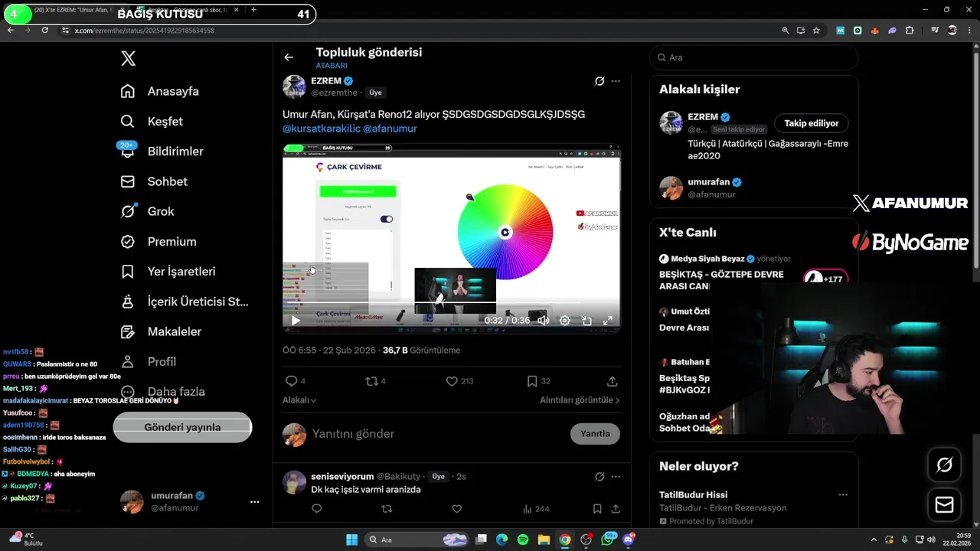Open account menu dots beside umurafan

tap(254, 502)
